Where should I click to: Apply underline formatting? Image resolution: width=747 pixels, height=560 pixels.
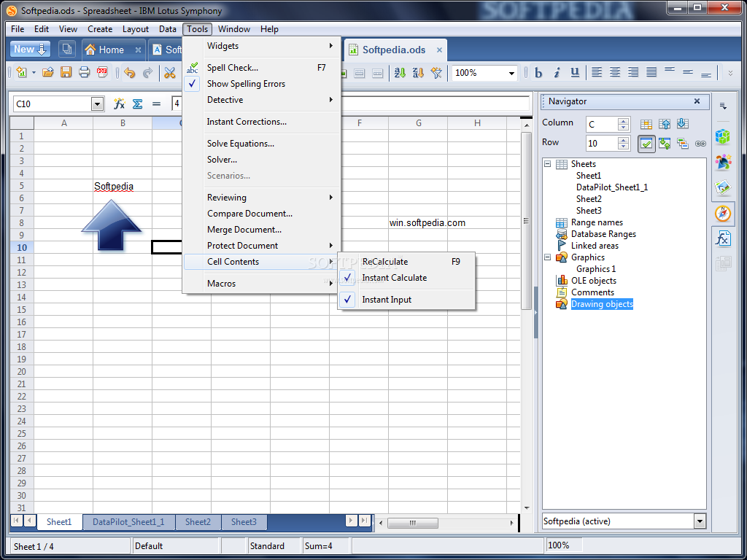pyautogui.click(x=575, y=72)
